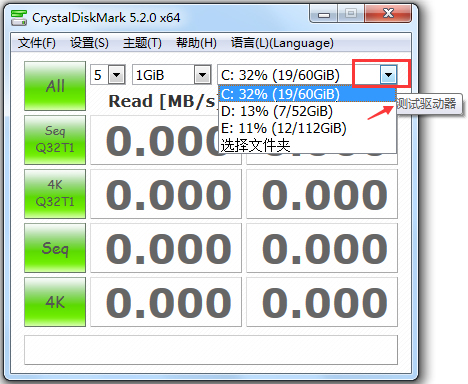The height and width of the screenshot is (384, 468).
Task: Click the CrystalDiskMark title bar icon
Action: 19,18
